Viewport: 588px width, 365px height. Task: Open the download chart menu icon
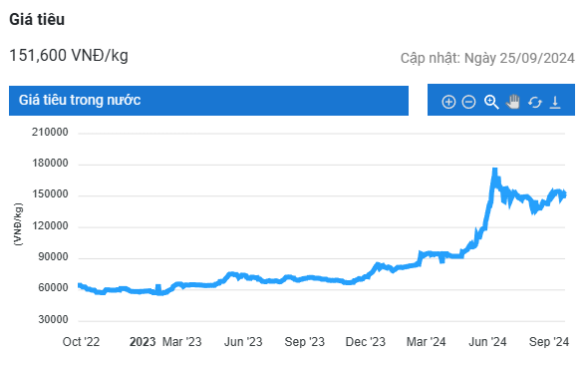(555, 102)
